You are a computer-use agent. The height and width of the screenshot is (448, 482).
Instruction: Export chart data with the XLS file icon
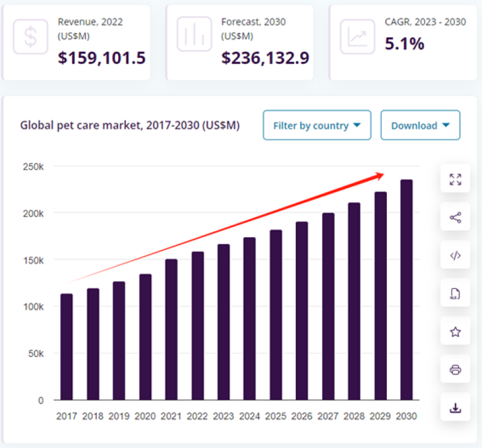[455, 293]
